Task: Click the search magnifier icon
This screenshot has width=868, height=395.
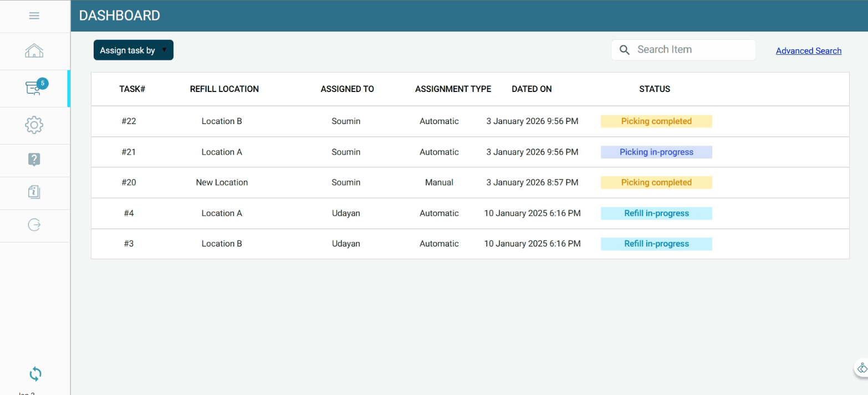Action: [625, 50]
